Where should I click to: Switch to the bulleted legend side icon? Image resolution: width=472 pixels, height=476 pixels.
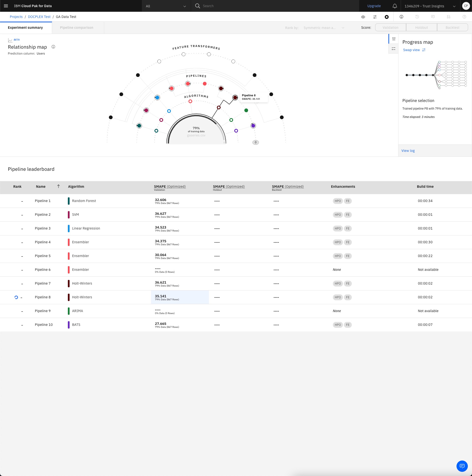(x=394, y=49)
